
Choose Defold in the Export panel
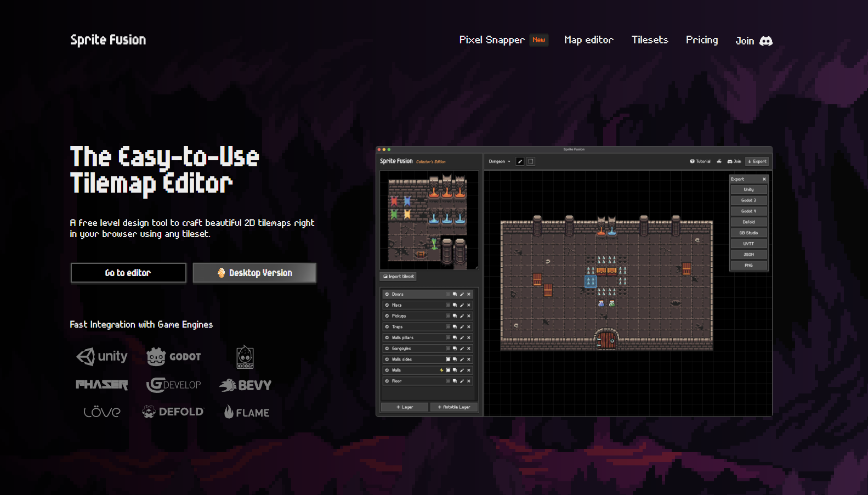(x=748, y=222)
